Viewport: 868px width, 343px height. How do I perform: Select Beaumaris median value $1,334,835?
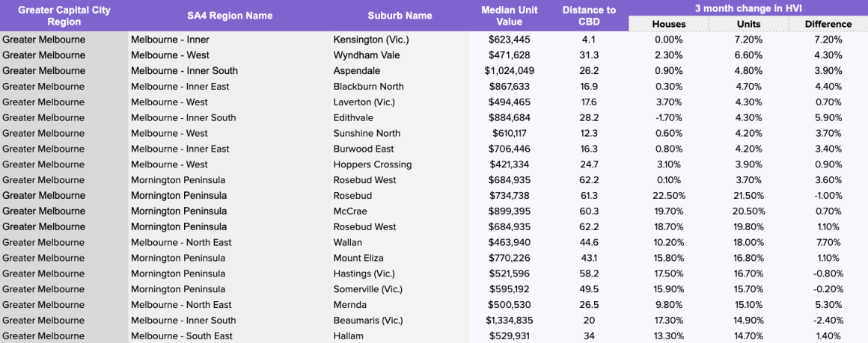click(509, 321)
